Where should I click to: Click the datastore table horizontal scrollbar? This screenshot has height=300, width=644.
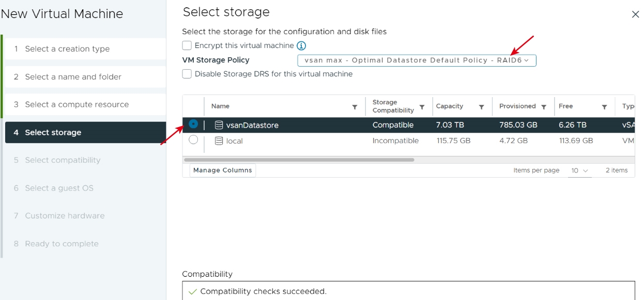(299, 160)
